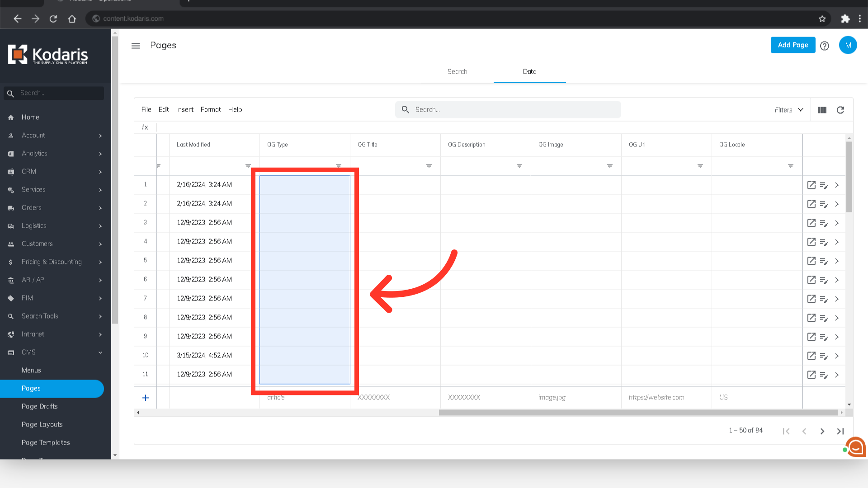Image resolution: width=868 pixels, height=488 pixels.
Task: Open the chat support widget icon
Action: click(855, 447)
